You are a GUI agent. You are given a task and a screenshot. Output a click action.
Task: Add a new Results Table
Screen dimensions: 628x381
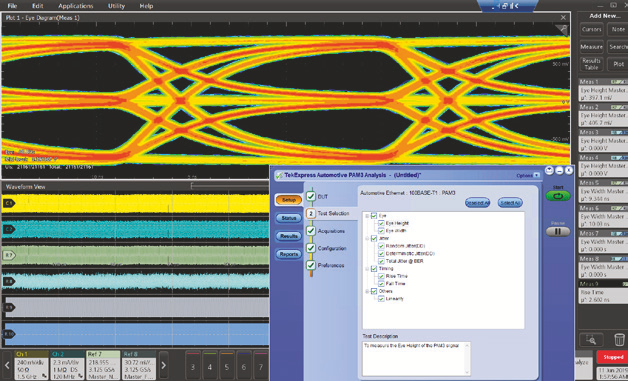click(x=592, y=64)
